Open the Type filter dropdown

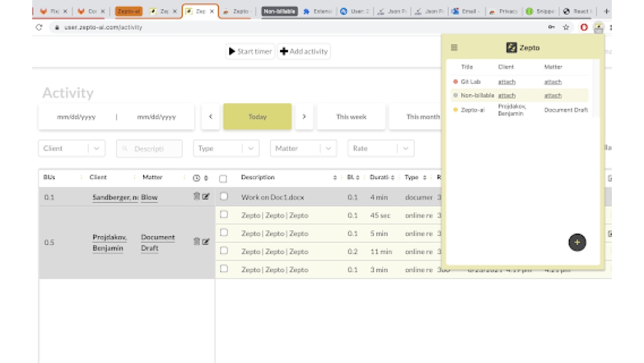[x=251, y=148]
